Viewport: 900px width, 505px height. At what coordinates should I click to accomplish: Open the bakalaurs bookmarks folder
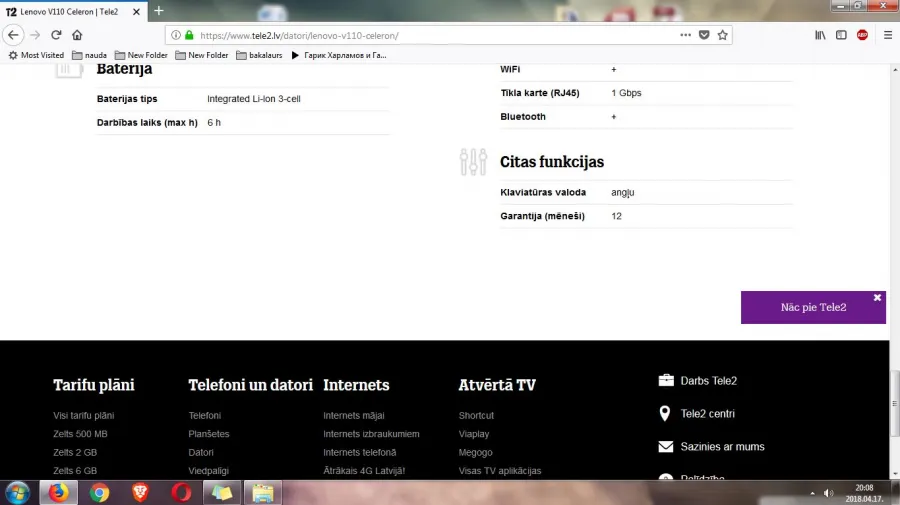259,55
